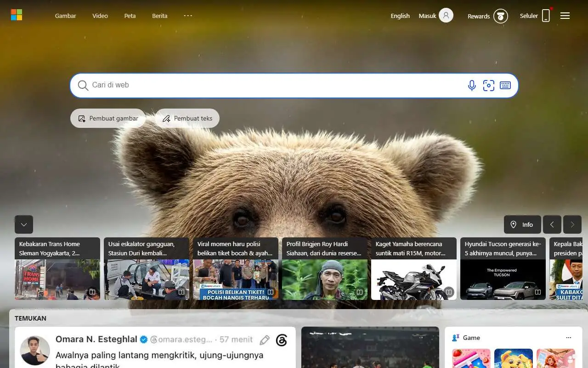588x368 pixels.
Task: Click the Masuk profile avatar icon
Action: [x=446, y=15]
